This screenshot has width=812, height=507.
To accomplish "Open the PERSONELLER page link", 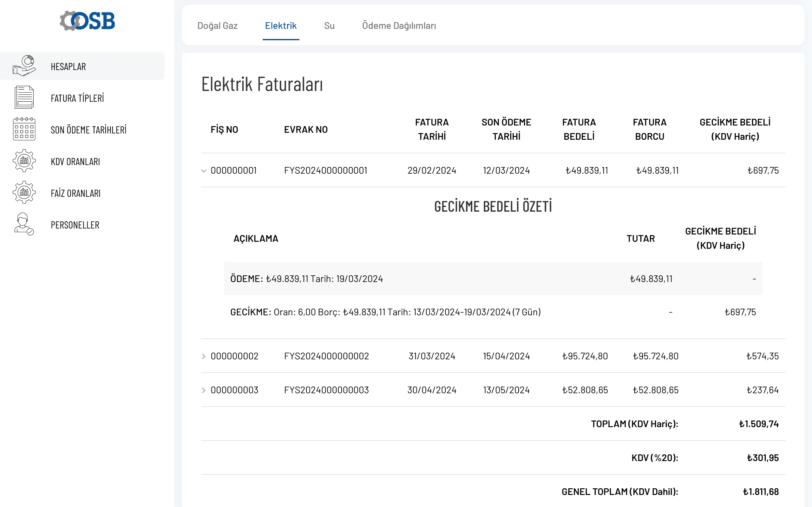I will coord(75,225).
